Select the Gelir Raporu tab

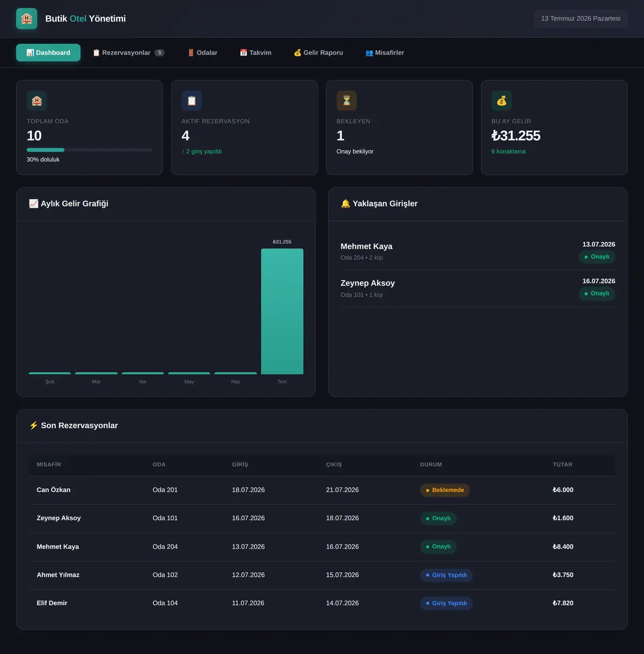click(x=318, y=53)
